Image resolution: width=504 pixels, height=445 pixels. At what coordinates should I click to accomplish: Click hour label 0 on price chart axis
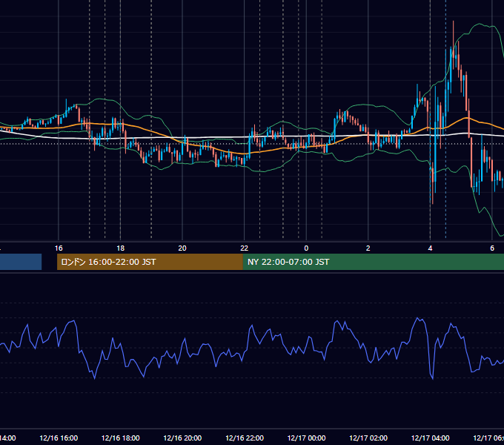pyautogui.click(x=306, y=248)
